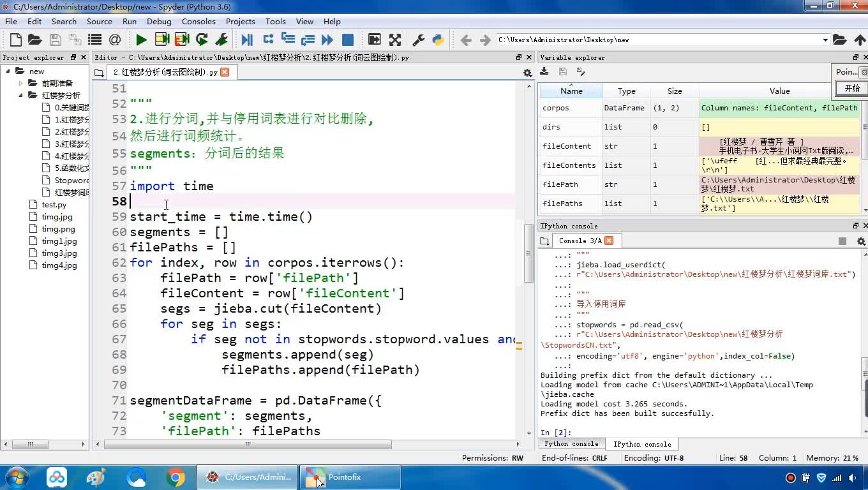Screen dimensions: 868x490
Task: Select test.py in the project explorer
Action: pos(54,205)
